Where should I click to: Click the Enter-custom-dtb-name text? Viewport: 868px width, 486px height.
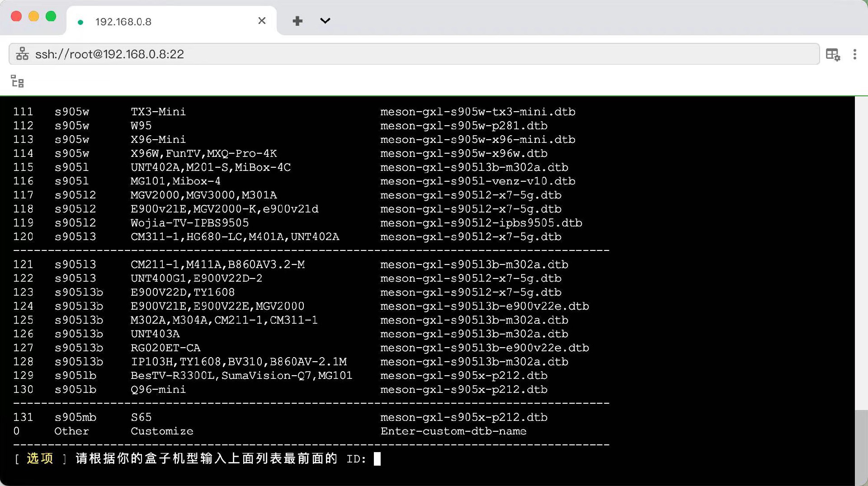(x=453, y=431)
